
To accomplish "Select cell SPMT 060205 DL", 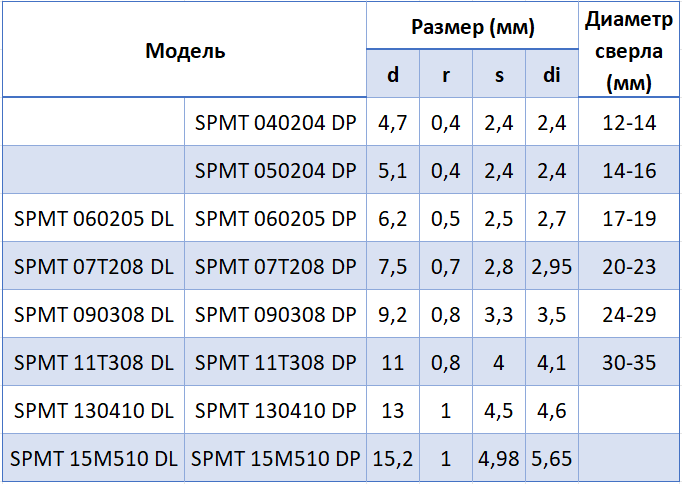I will coord(94,218).
